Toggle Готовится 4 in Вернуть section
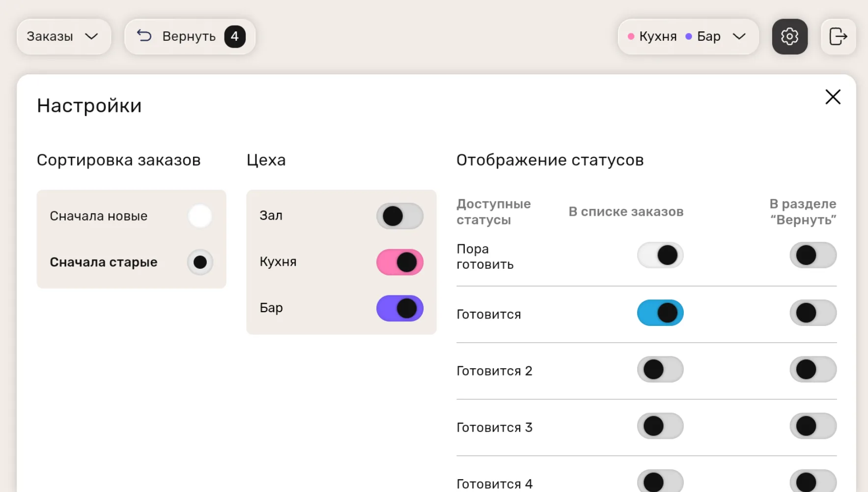Screen dimensions: 868x492 [x=813, y=481]
